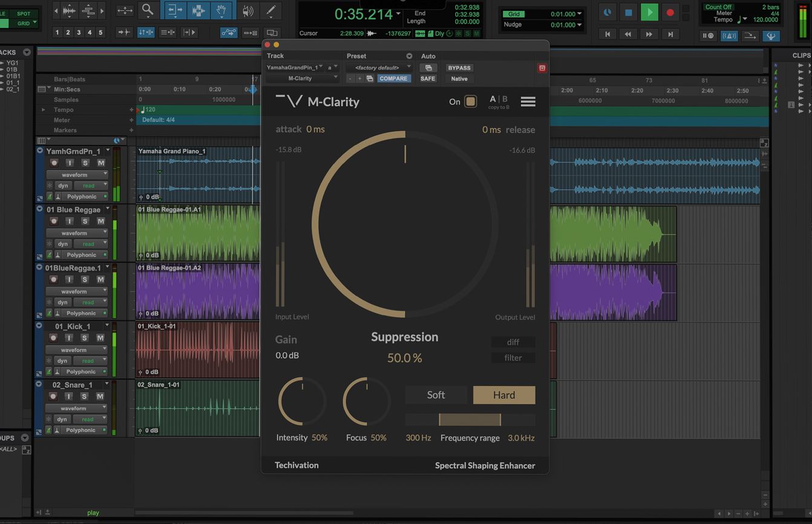Open M-Clarity hamburger menu

point(528,102)
